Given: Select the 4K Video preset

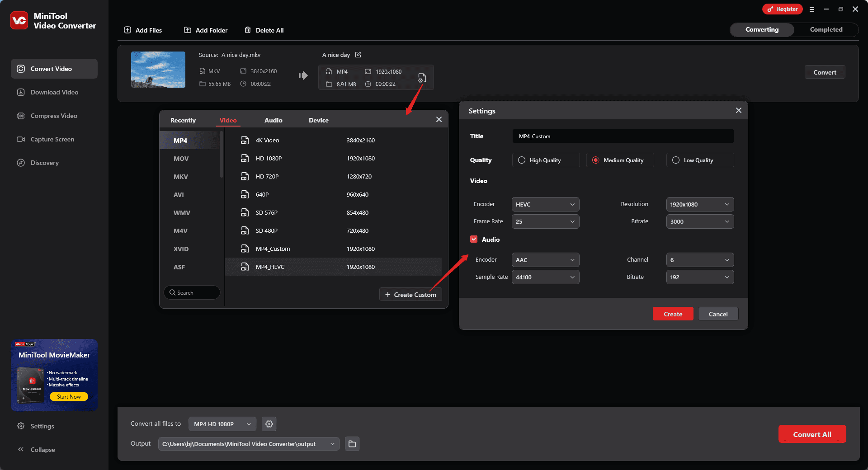Looking at the screenshot, I should 333,140.
